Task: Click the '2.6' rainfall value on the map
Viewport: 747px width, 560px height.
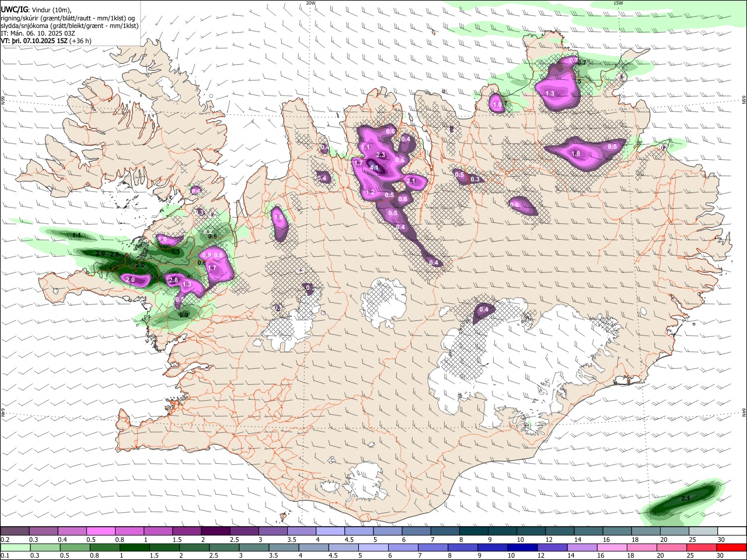Action: tap(140, 265)
